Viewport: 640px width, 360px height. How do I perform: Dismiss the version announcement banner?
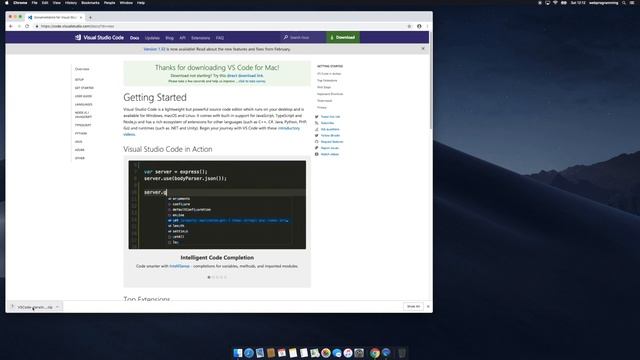click(x=423, y=49)
